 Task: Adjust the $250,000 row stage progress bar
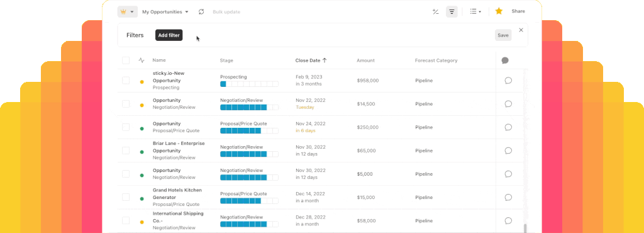coord(249,131)
